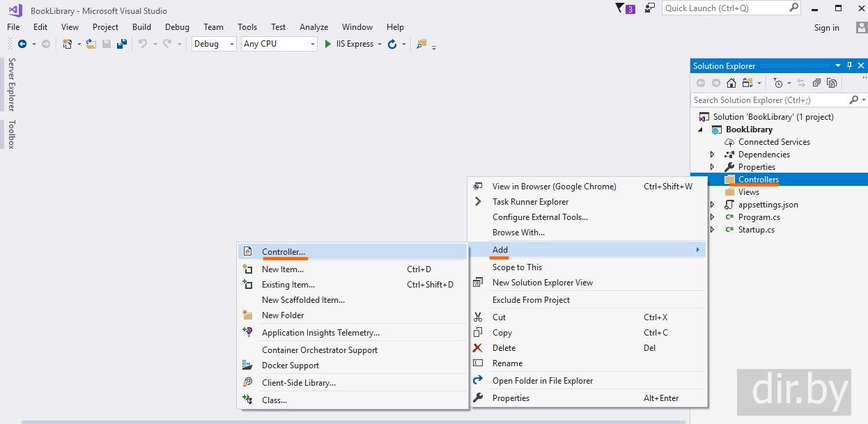Click Show All Files icon
Viewport: 868px width, 424px height.
coord(832,83)
